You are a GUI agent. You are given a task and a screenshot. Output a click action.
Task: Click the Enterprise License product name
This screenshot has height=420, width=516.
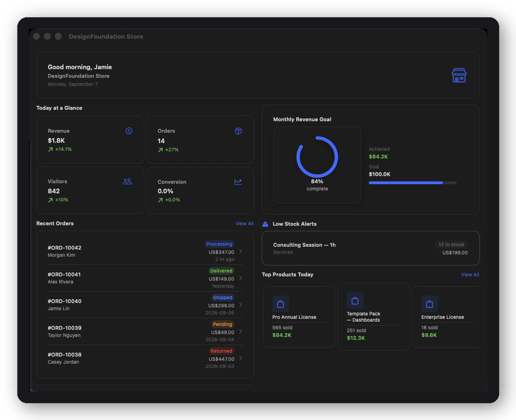click(x=442, y=317)
